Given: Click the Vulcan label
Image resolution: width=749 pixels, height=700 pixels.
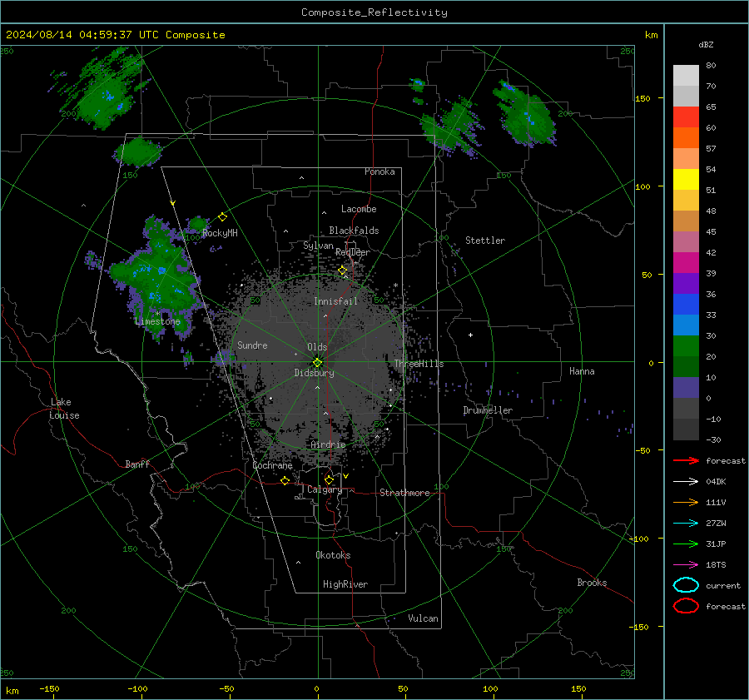Looking at the screenshot, I should (x=424, y=618).
